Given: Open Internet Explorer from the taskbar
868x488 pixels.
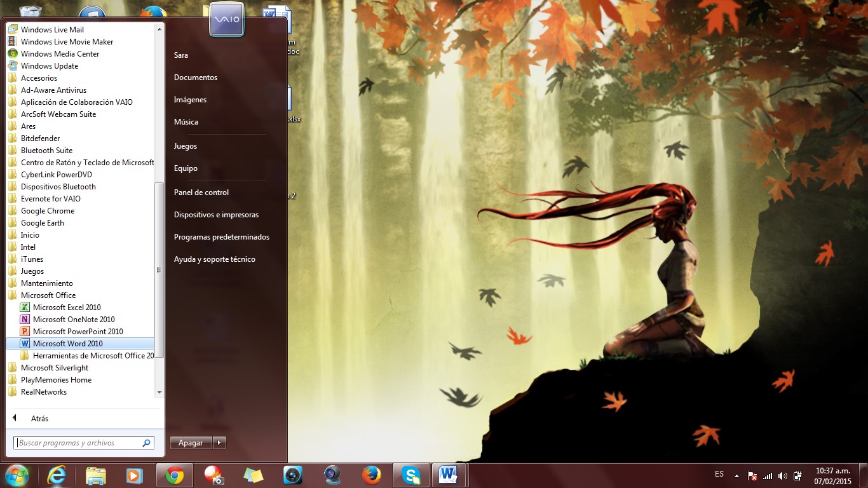Looking at the screenshot, I should pyautogui.click(x=57, y=475).
